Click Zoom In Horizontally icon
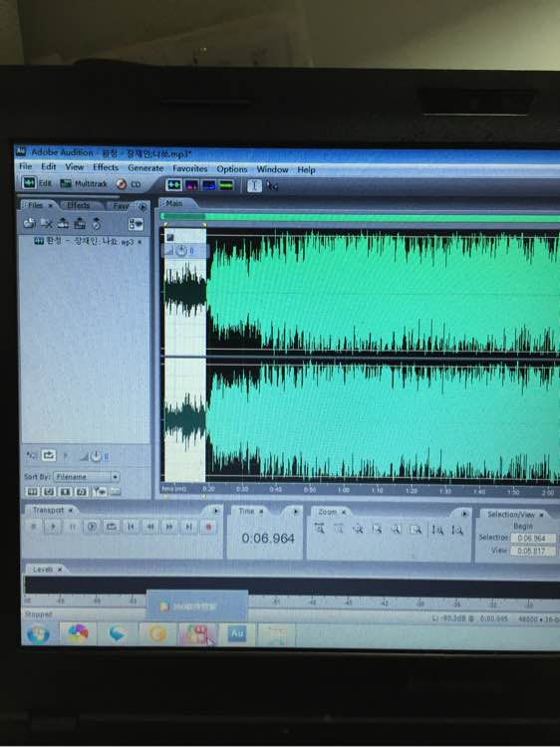Screen dimensions: 560x747 [319, 528]
